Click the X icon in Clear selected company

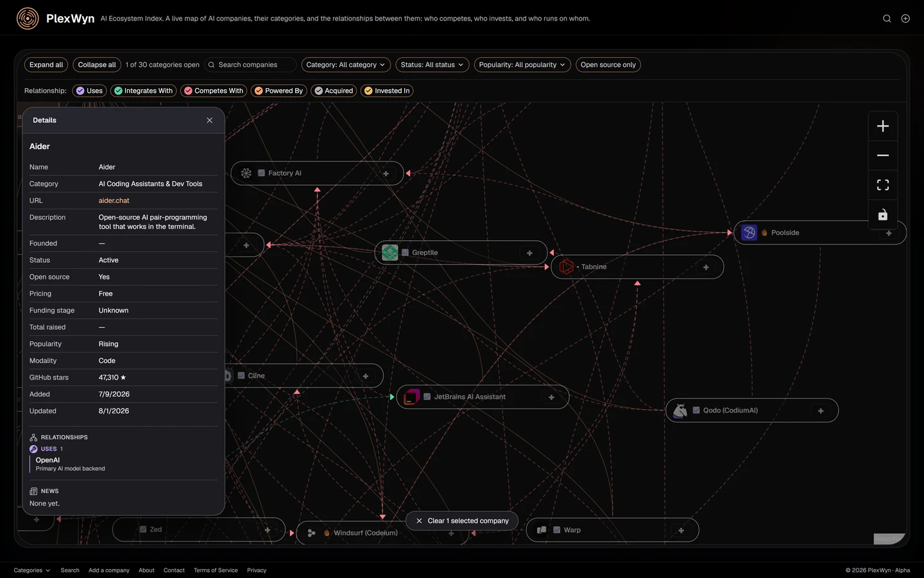[x=419, y=521]
